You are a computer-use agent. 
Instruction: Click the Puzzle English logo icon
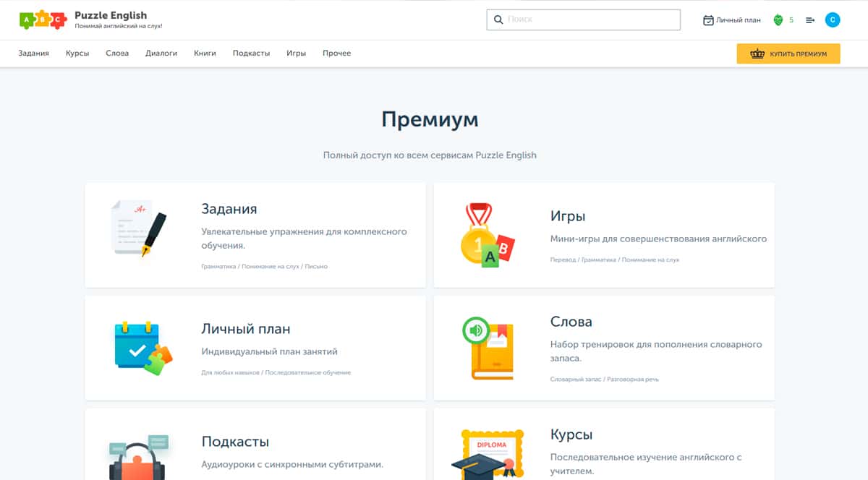coord(43,20)
